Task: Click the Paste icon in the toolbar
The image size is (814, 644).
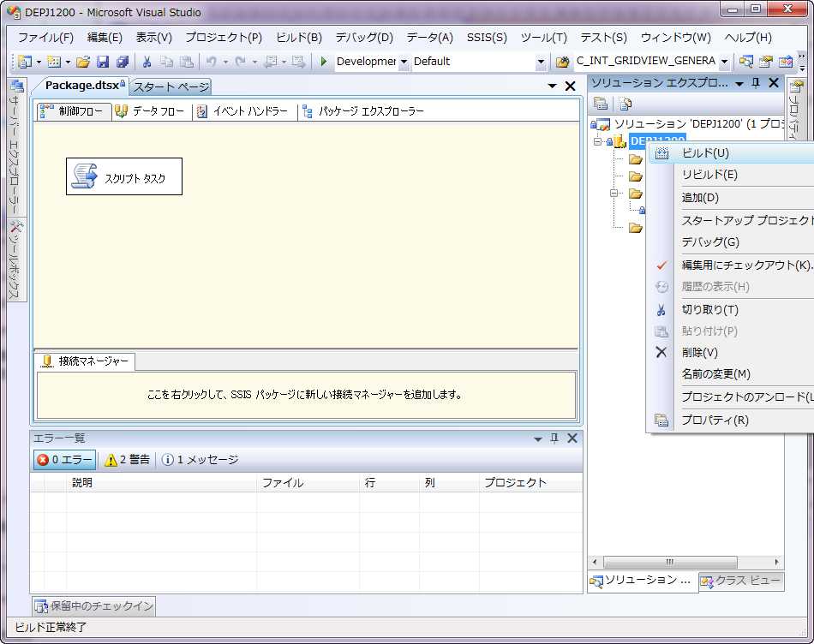Action: pos(187,62)
